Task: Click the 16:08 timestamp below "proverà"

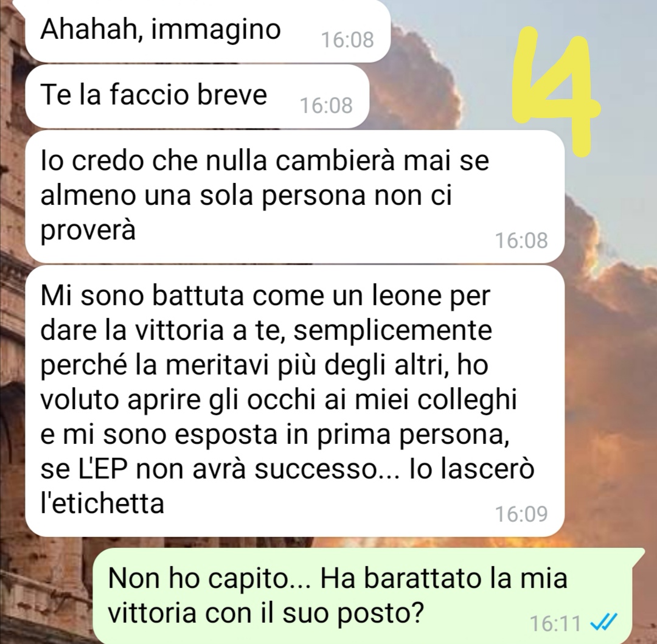Action: tap(521, 240)
